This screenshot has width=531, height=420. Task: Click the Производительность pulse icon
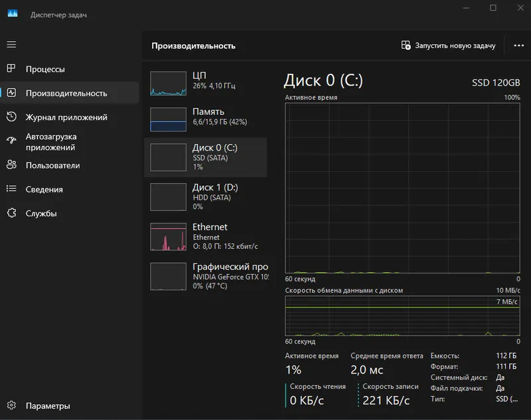pos(11,92)
